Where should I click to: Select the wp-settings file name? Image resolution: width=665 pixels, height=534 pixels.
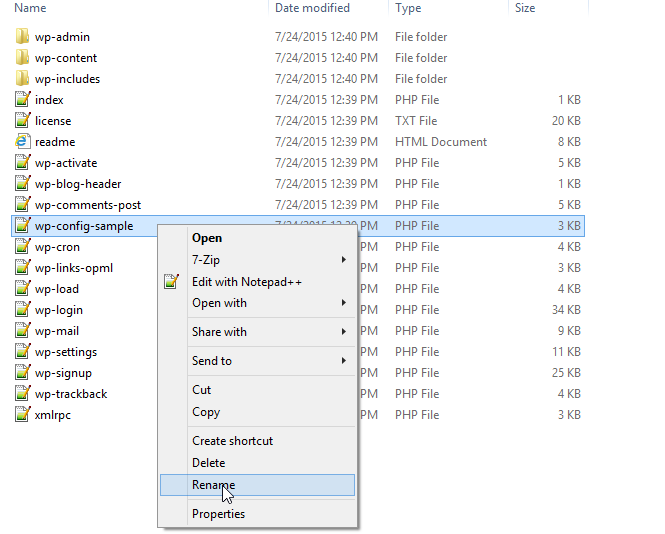[66, 352]
